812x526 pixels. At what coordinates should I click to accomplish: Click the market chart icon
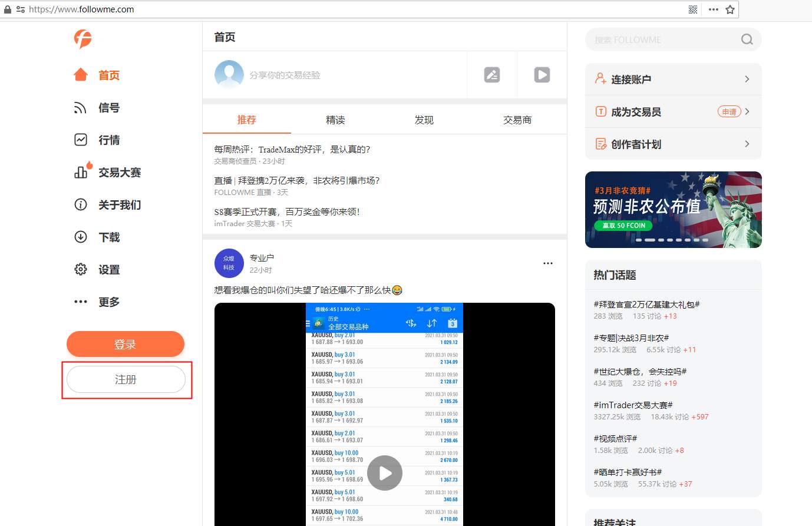coord(81,140)
